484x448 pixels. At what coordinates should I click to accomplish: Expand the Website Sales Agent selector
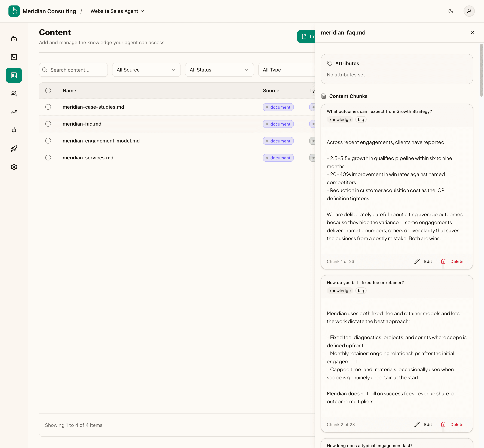click(x=117, y=11)
